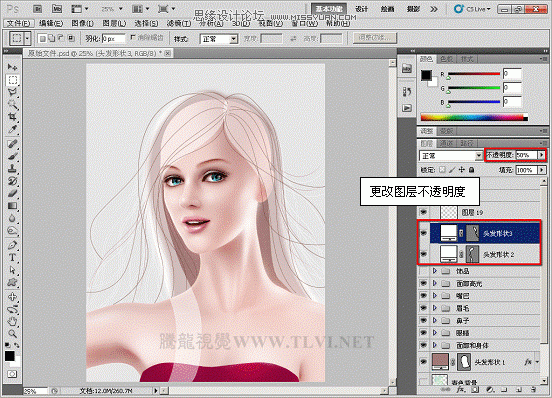Hide the 图层 19 layer

(x=424, y=212)
